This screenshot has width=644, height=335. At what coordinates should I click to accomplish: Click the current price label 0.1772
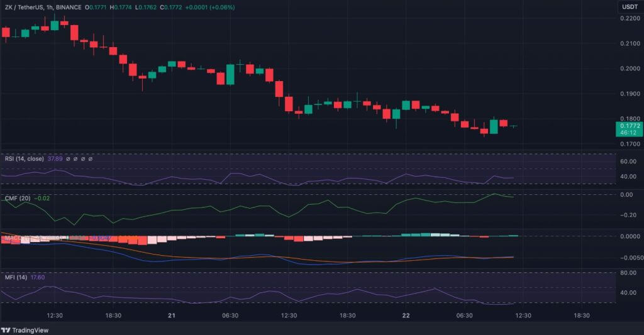[x=630, y=126]
